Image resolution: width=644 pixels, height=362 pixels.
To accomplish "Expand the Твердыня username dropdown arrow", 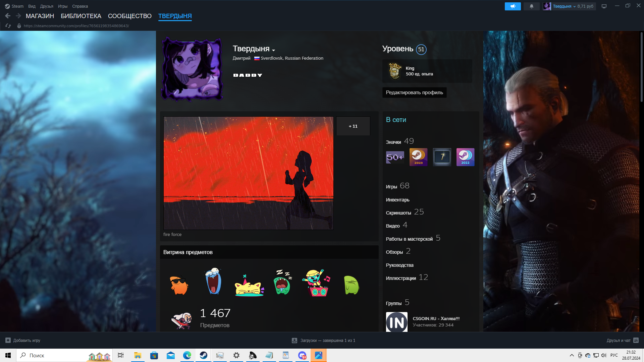I will tap(274, 50).
